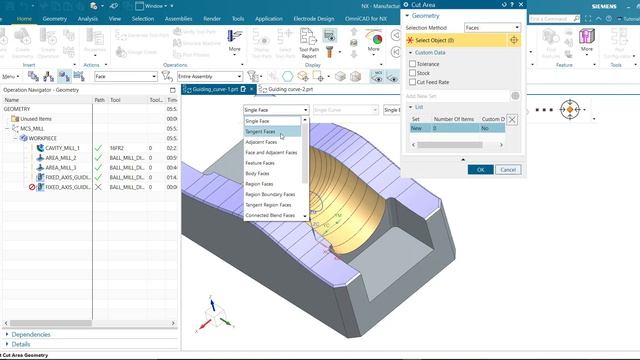The image size is (640, 360).
Task: Click the step-to-start circled arrow icon
Action: tap(396, 52)
